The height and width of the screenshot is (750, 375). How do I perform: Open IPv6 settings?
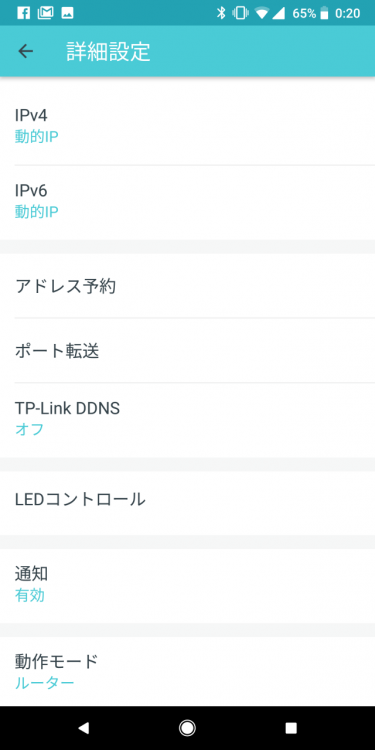[x=188, y=202]
